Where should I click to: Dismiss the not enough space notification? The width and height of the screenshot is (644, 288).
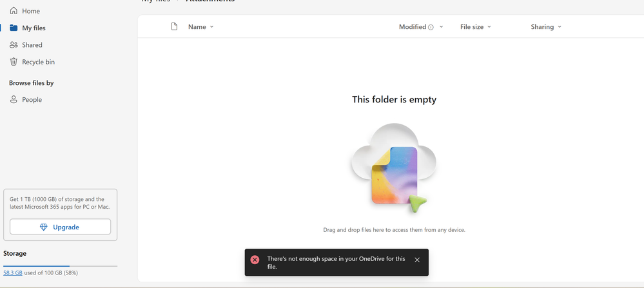[x=417, y=260]
